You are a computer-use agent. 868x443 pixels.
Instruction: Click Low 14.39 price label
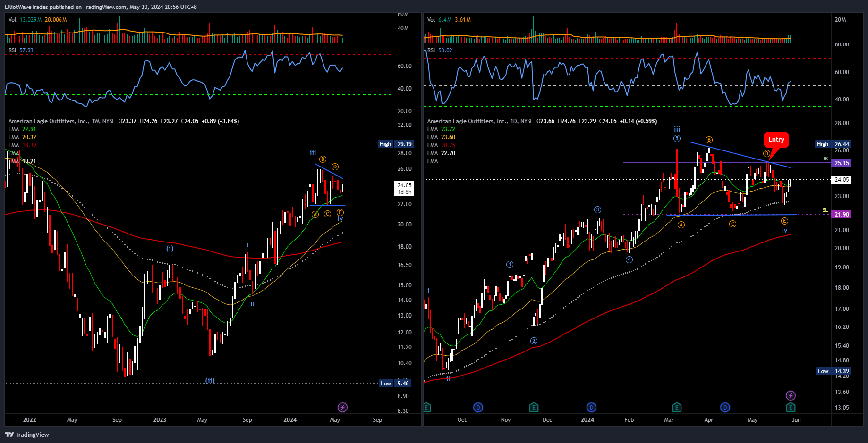(834, 371)
